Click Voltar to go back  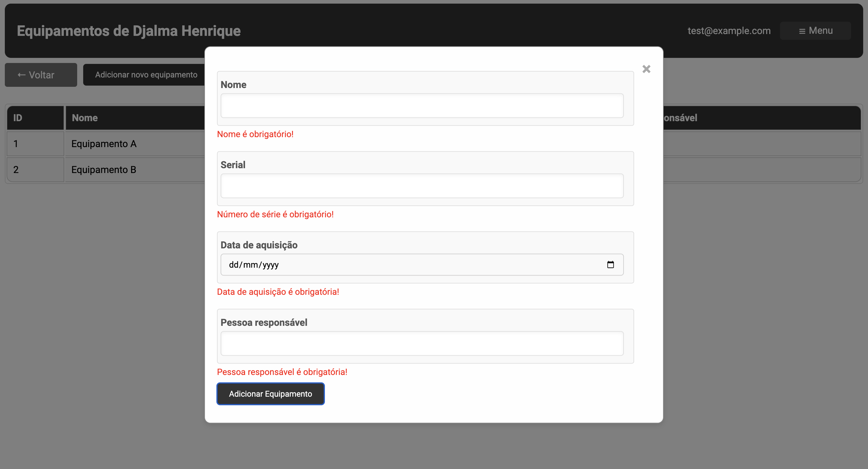pos(41,74)
